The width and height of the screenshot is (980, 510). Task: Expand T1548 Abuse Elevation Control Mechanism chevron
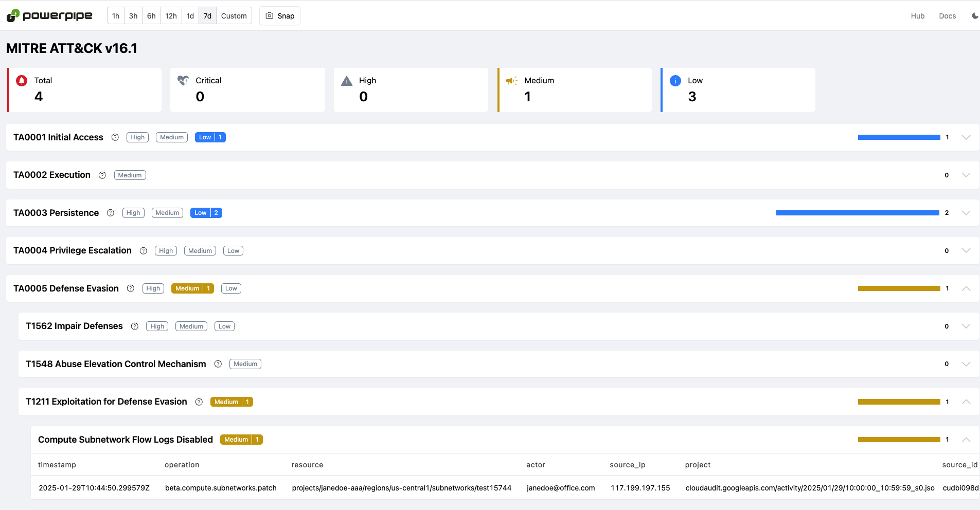[966, 364]
